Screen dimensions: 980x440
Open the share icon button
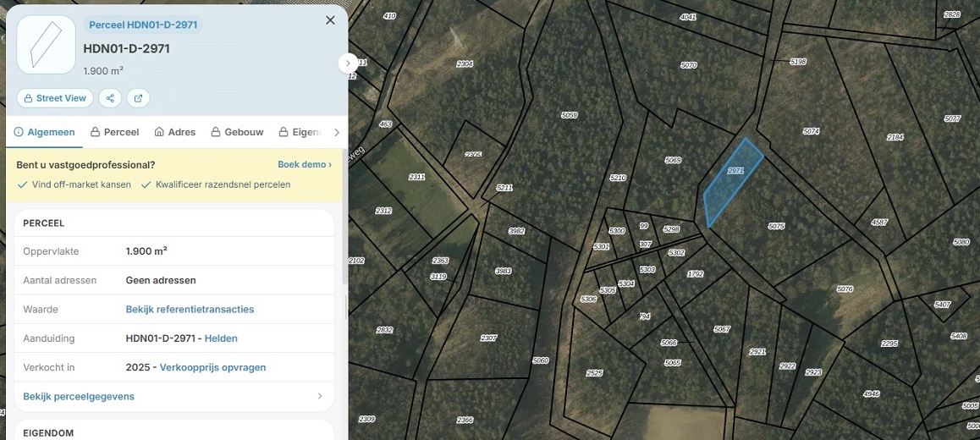(110, 98)
